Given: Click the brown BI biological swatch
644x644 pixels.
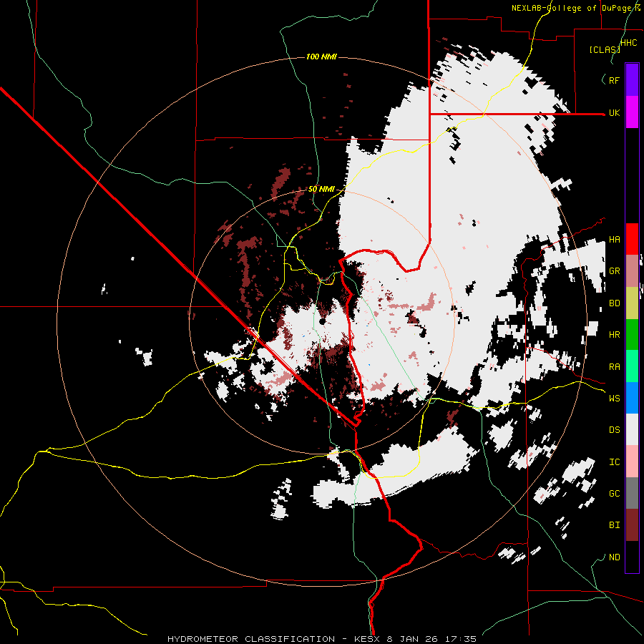Looking at the screenshot, I should click(632, 525).
